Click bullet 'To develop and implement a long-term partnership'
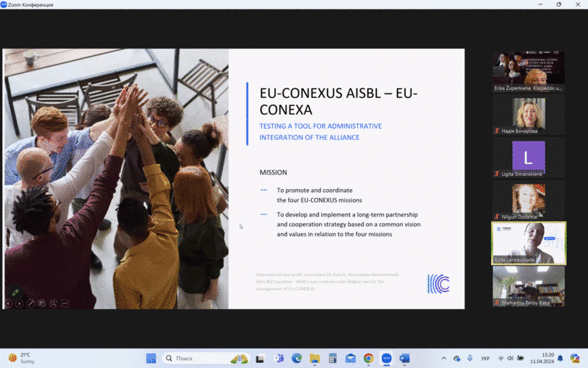 (x=347, y=215)
